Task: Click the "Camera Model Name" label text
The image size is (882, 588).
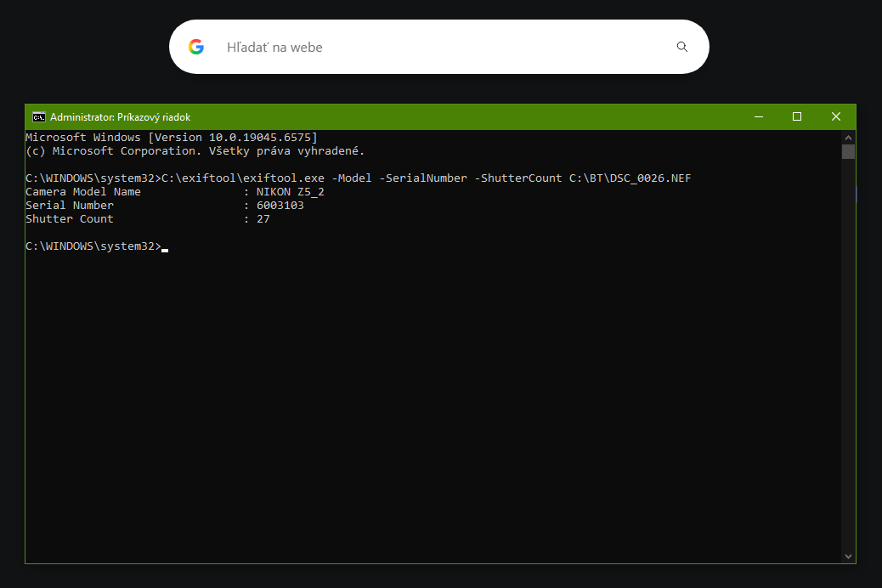Action: (x=83, y=192)
